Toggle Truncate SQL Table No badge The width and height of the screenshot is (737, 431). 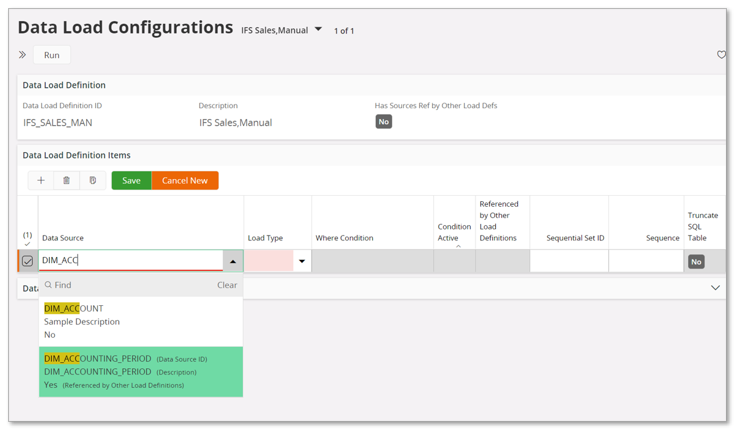(x=696, y=262)
